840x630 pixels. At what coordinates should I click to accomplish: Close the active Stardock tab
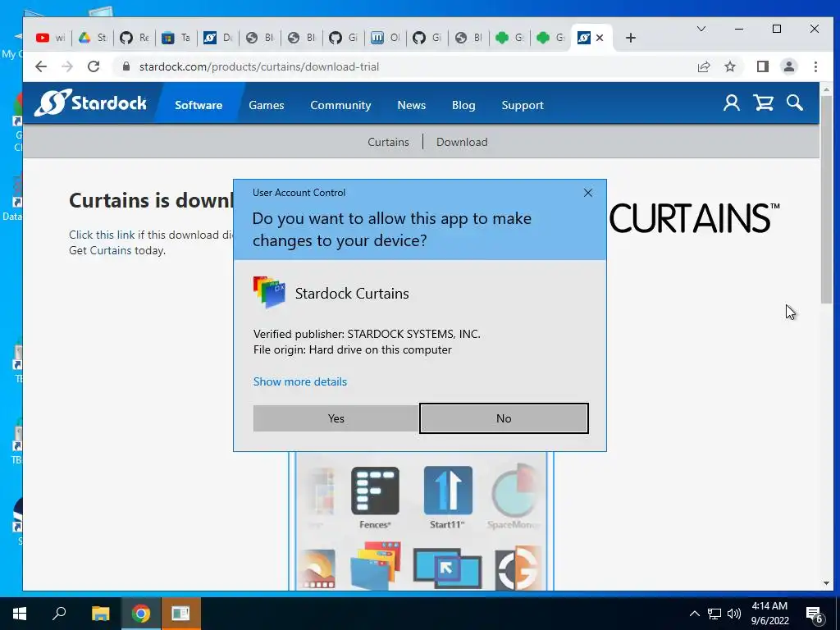point(600,38)
